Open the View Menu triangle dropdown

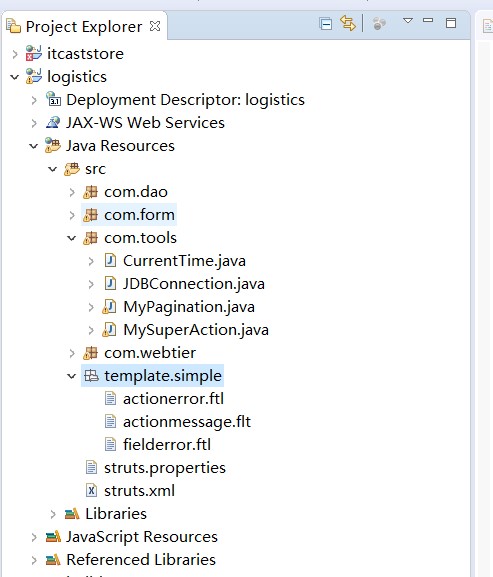pyautogui.click(x=408, y=21)
